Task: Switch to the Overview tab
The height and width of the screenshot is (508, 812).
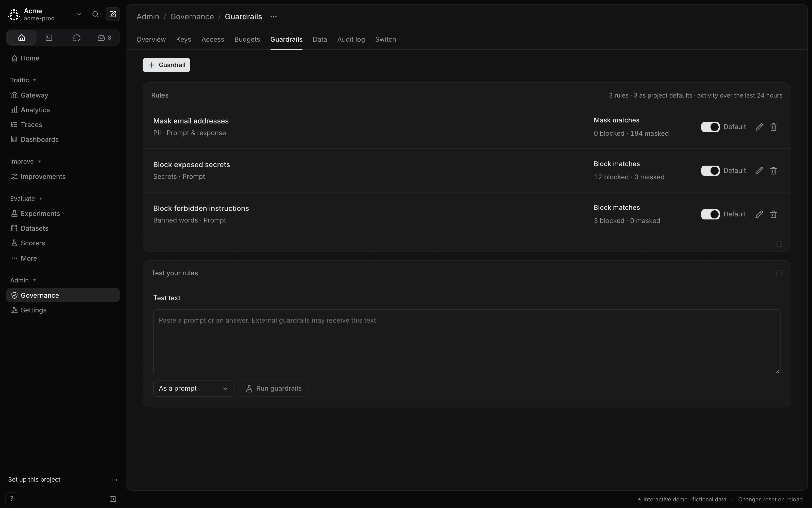Action: 151,39
